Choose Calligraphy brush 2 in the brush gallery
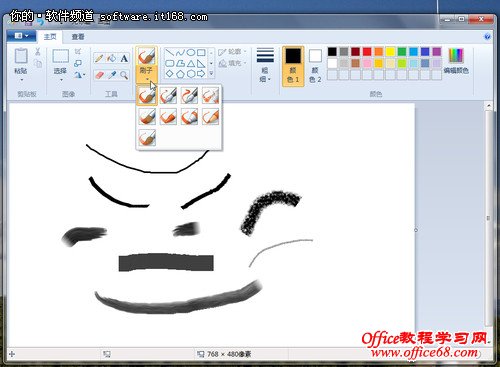This screenshot has height=367, width=500. (x=189, y=96)
